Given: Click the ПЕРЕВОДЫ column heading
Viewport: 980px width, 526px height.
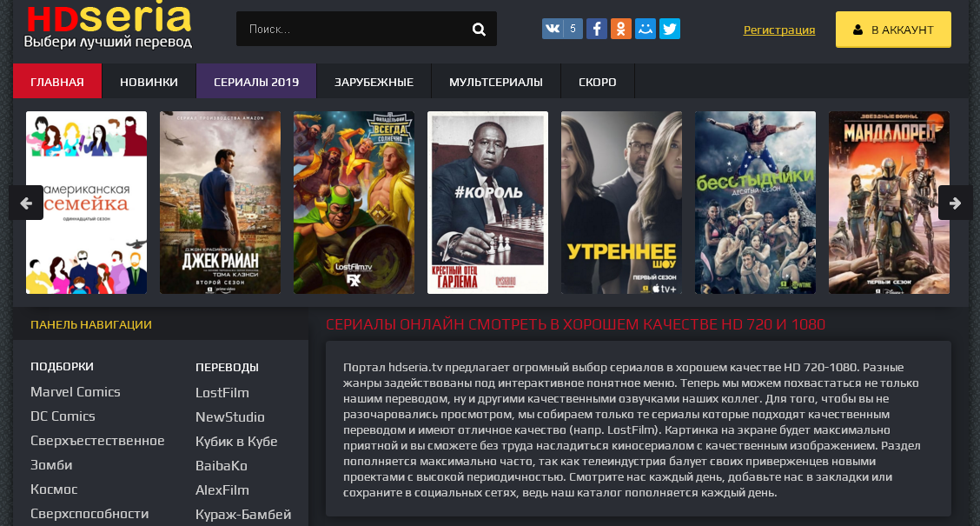Looking at the screenshot, I should tap(227, 367).
